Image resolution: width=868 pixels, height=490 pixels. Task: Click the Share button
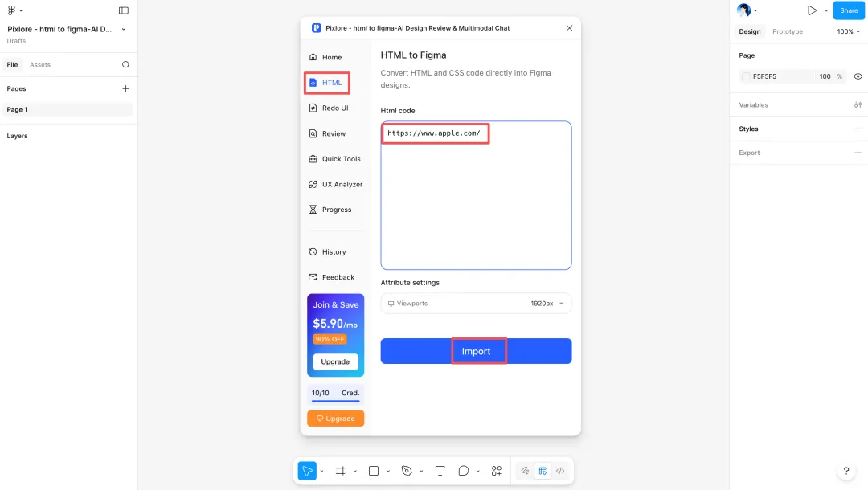pos(849,10)
